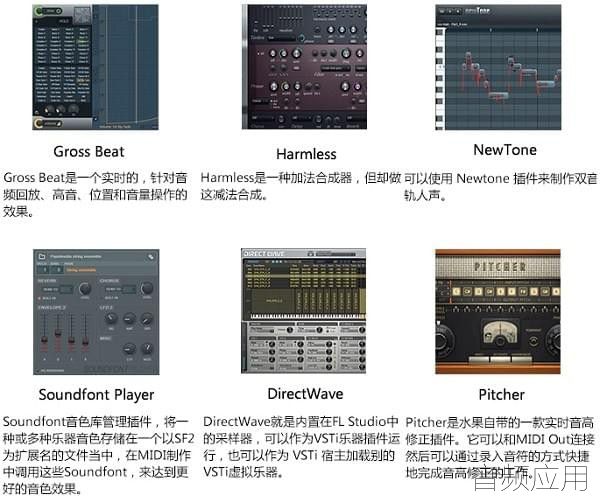Click the text 'Pitcher是水果自带的一款实时音高'

pyautogui.click(x=499, y=423)
